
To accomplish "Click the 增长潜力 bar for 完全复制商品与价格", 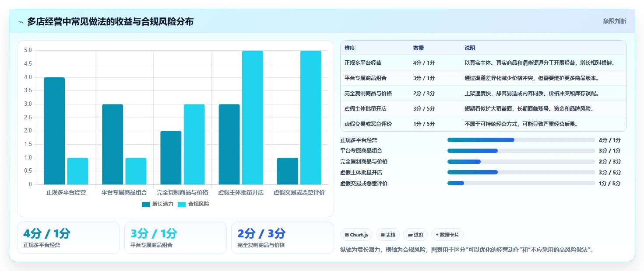I will [171, 158].
